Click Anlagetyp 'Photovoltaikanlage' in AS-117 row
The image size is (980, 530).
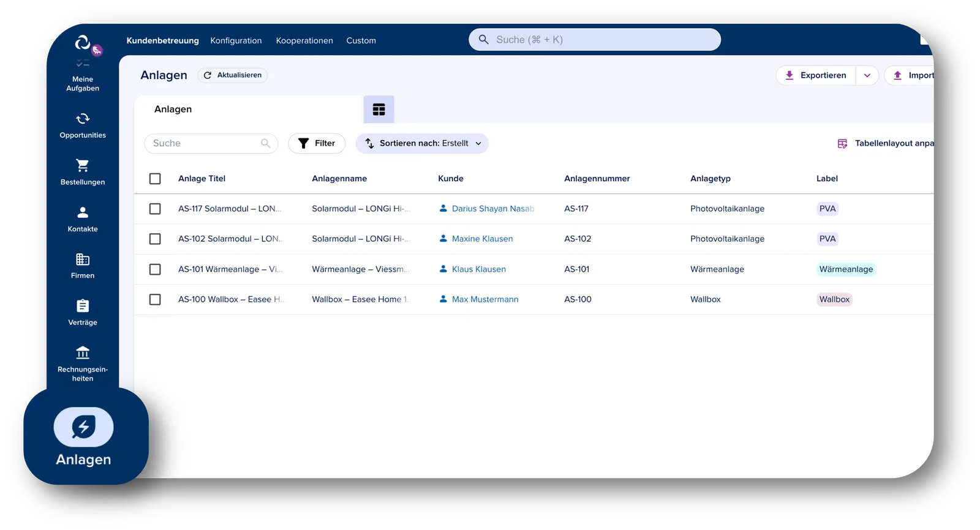[728, 209]
